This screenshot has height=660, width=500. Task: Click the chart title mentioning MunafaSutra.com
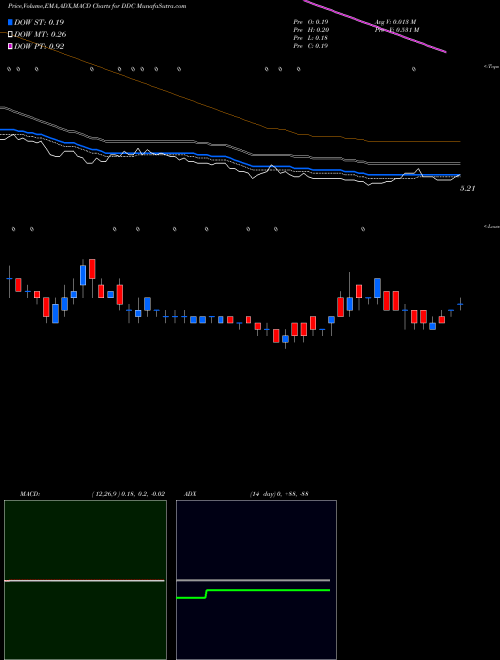(97, 6)
